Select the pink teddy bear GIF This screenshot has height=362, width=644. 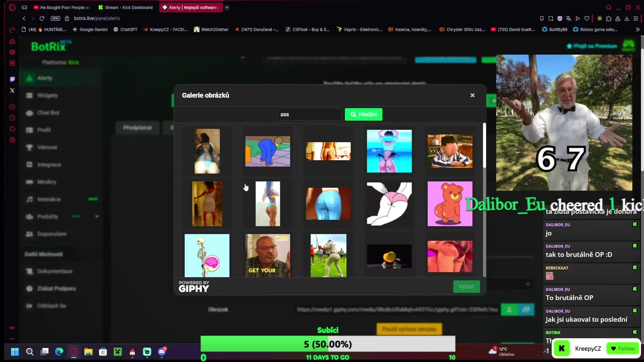(450, 204)
